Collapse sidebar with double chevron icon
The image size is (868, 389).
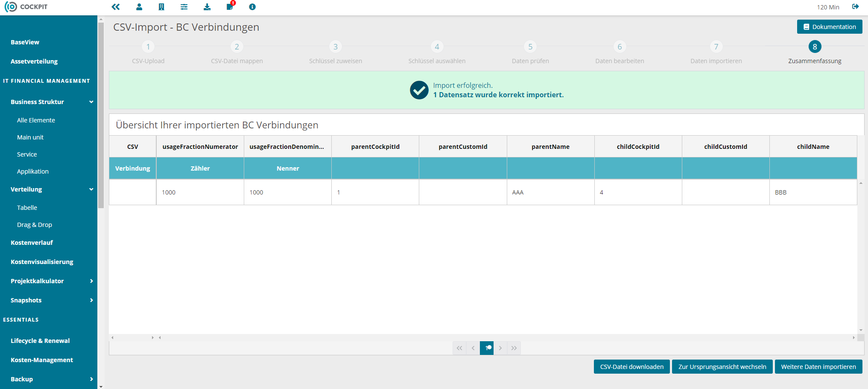click(x=116, y=7)
